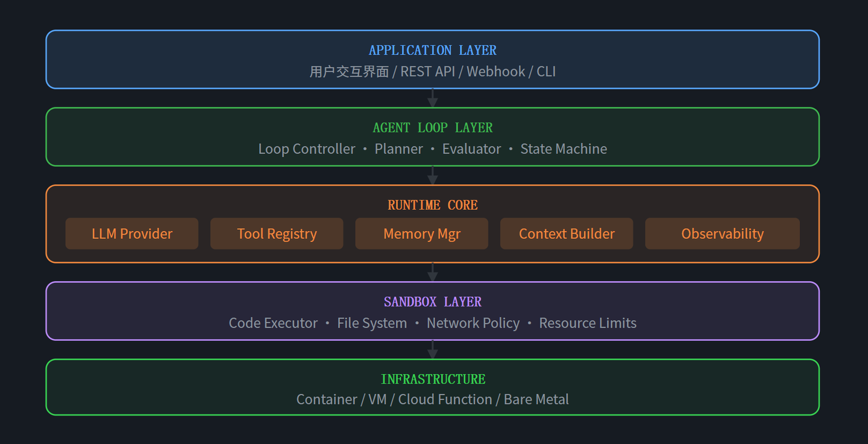Click "VM" in the Infrastructure layer

(377, 399)
